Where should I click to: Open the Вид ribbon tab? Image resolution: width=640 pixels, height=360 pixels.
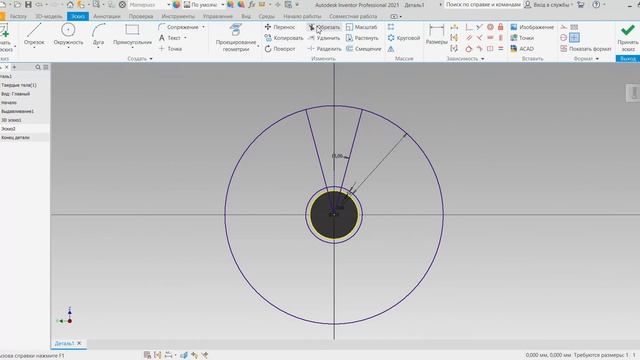point(246,16)
